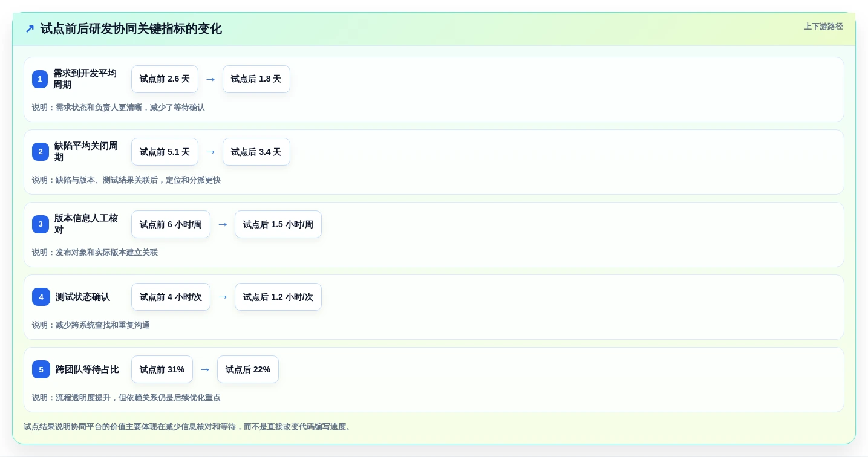Click the number 2 badge for 缺陷平均关闭周期
This screenshot has height=457, width=868.
click(x=41, y=152)
